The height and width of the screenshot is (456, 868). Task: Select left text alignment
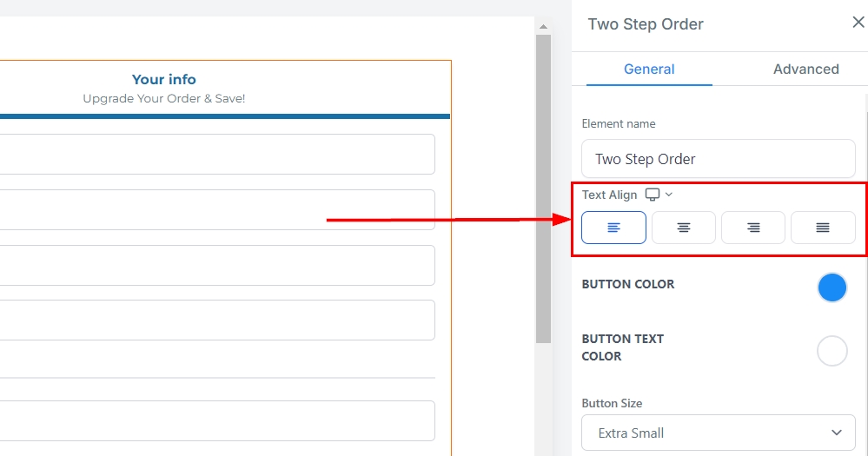tap(613, 228)
